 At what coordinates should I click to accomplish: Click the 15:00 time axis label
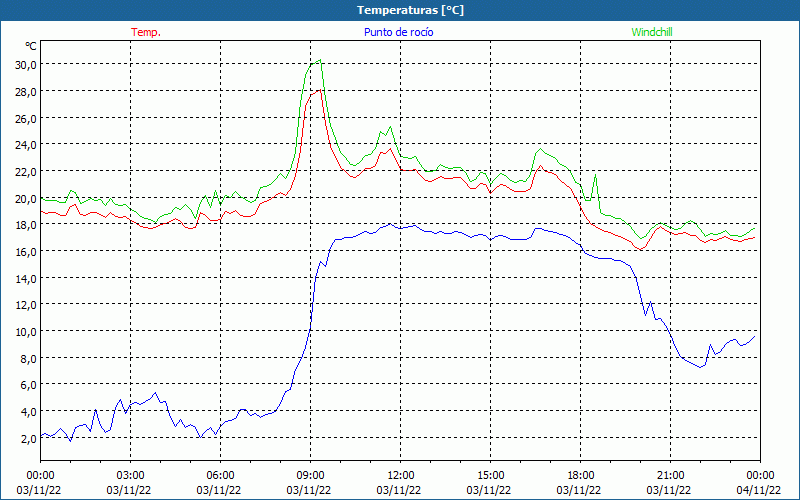490,475
